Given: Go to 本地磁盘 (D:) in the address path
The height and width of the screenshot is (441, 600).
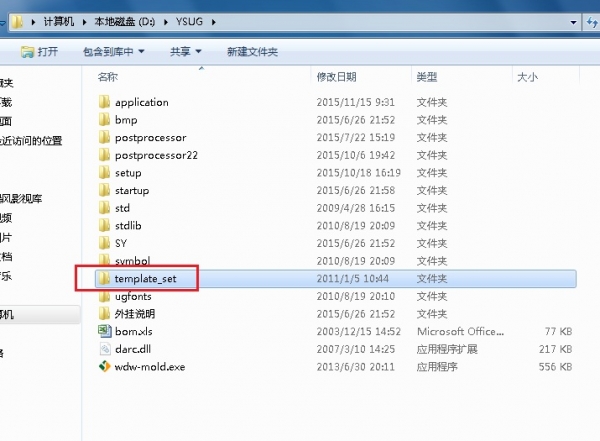Looking at the screenshot, I should tap(125, 22).
